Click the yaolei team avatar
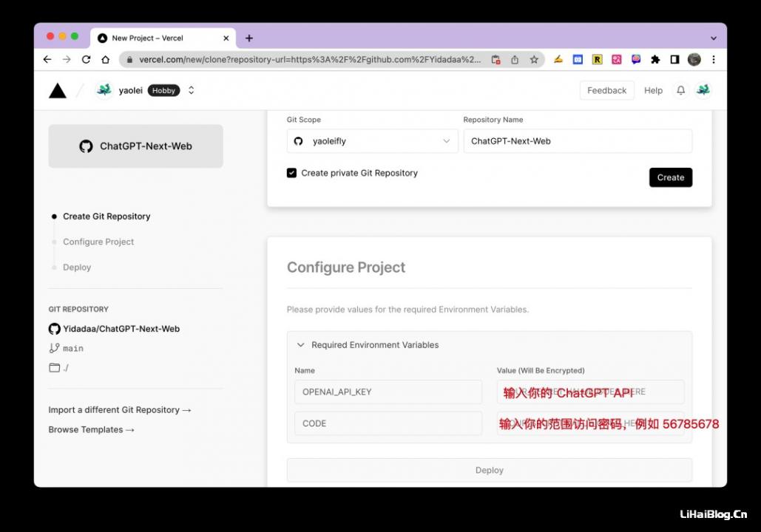The height and width of the screenshot is (532, 761). (x=104, y=90)
